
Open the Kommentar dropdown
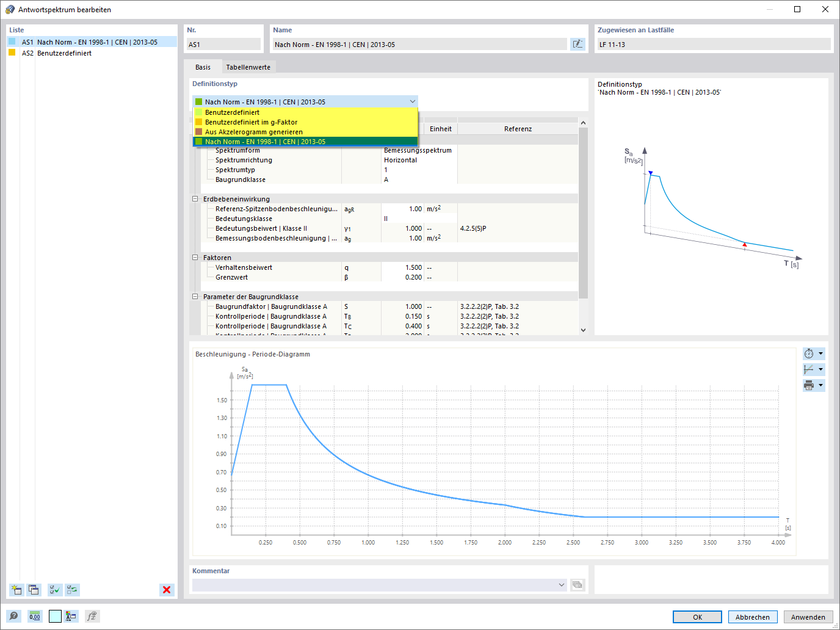[x=562, y=585]
